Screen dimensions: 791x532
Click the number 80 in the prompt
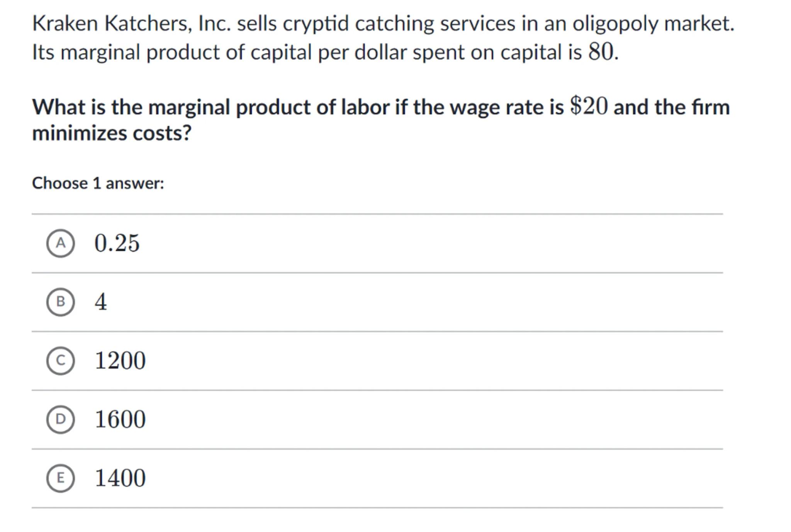point(601,52)
